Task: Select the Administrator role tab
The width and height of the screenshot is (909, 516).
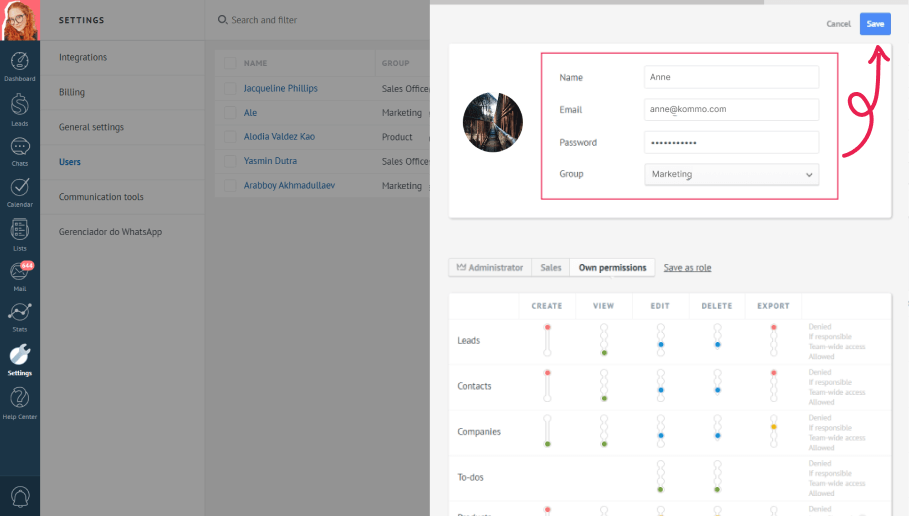Action: pyautogui.click(x=490, y=267)
